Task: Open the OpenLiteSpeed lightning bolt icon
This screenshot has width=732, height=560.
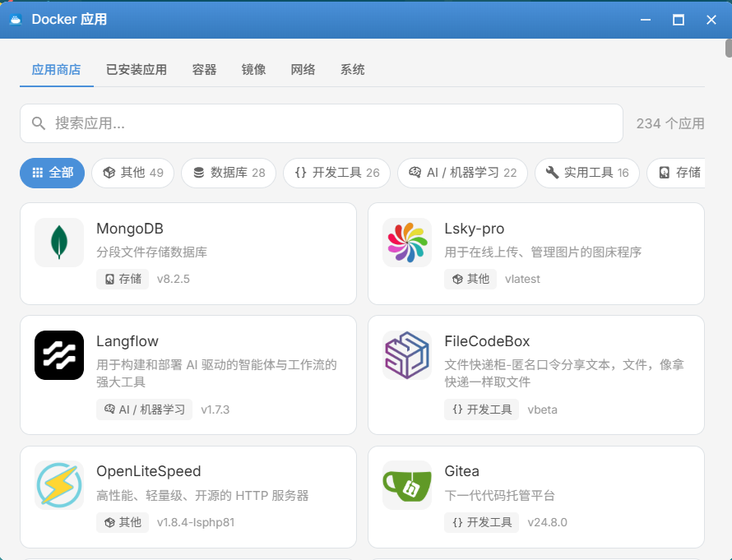Action: point(58,485)
